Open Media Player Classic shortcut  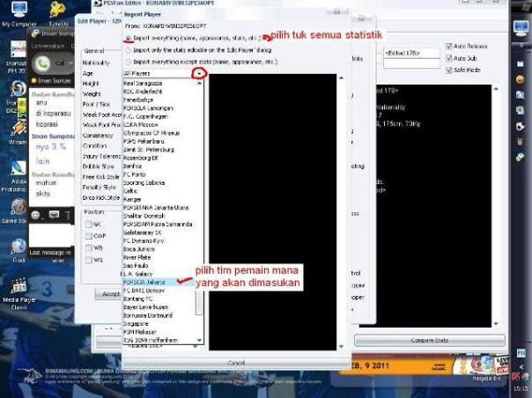(19, 294)
